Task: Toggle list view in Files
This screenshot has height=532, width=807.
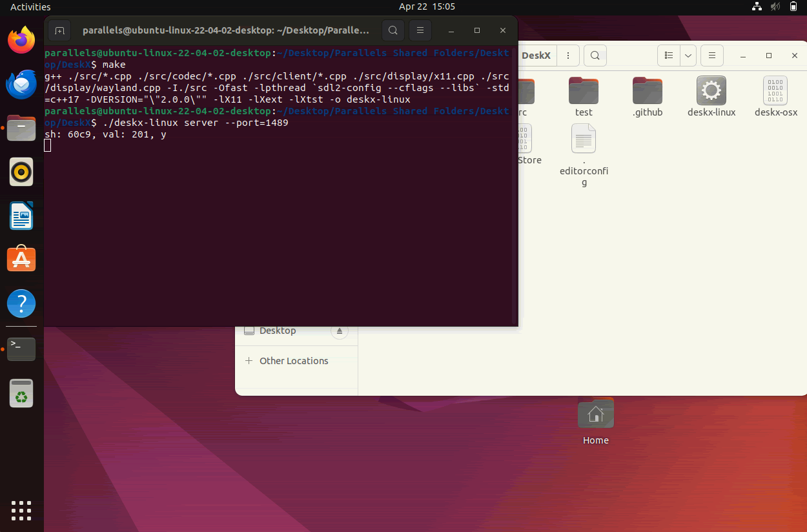Action: (669, 56)
